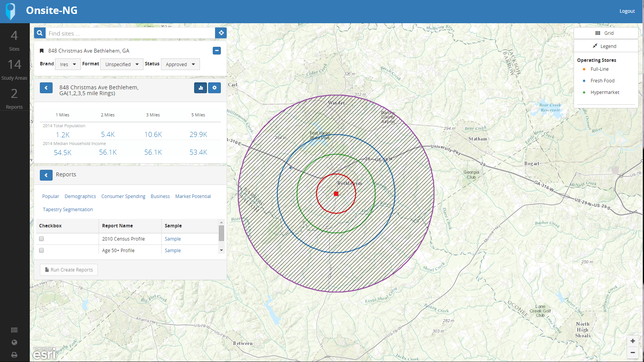Open study area settings gear icon
The image size is (644, 362).
(215, 88)
